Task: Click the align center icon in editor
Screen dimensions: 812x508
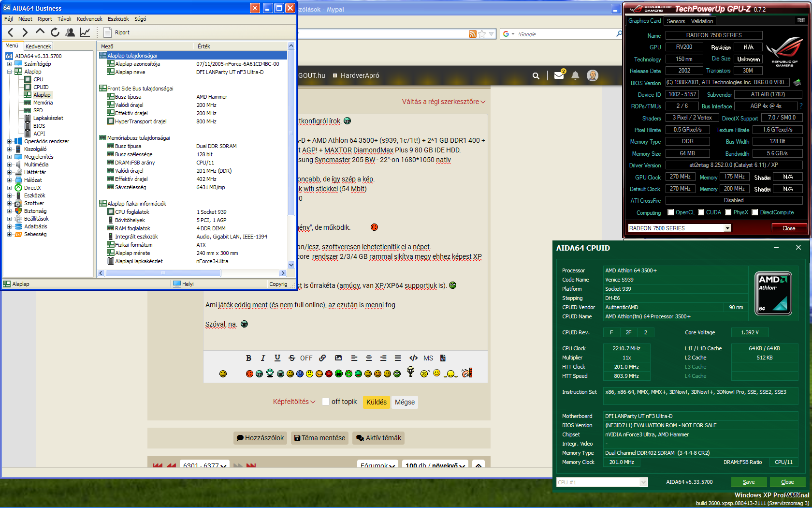Action: (x=369, y=358)
